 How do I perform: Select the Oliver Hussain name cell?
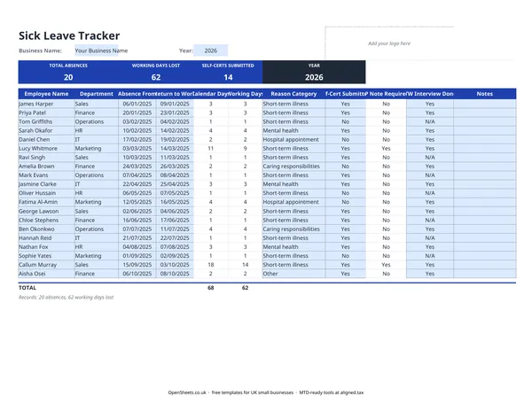coord(46,193)
